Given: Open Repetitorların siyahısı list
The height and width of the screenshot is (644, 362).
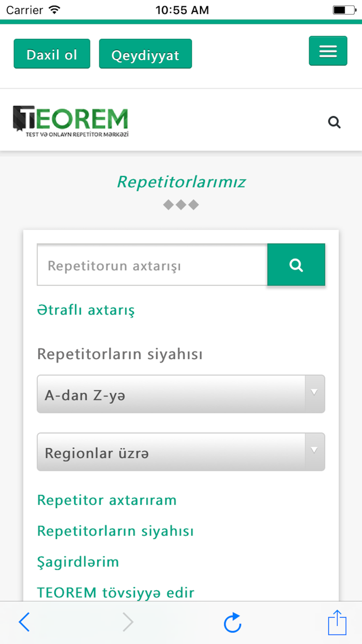Looking at the screenshot, I should pos(115,531).
